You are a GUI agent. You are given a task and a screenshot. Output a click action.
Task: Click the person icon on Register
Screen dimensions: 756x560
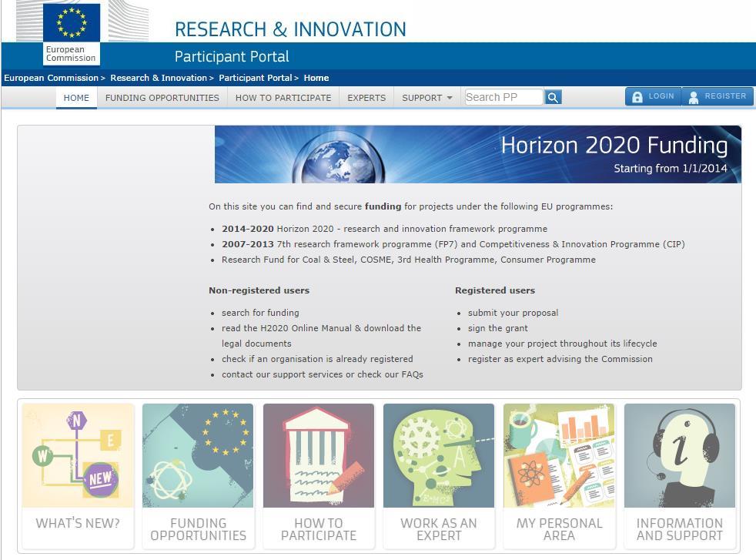pos(694,97)
